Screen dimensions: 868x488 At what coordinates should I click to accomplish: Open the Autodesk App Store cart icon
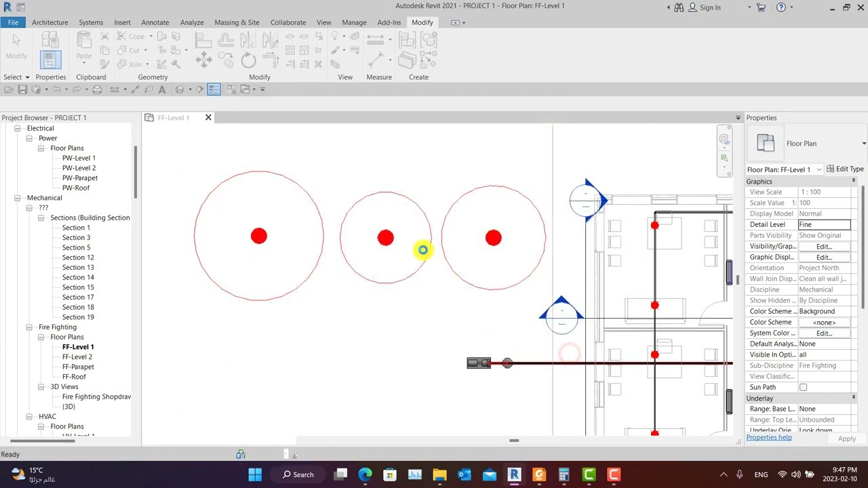pyautogui.click(x=761, y=7)
